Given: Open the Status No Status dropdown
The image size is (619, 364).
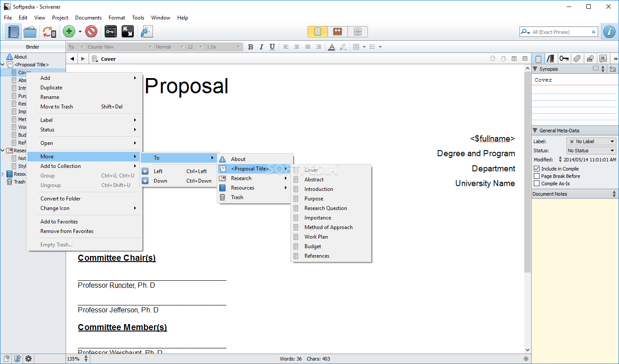Looking at the screenshot, I should click(x=591, y=151).
